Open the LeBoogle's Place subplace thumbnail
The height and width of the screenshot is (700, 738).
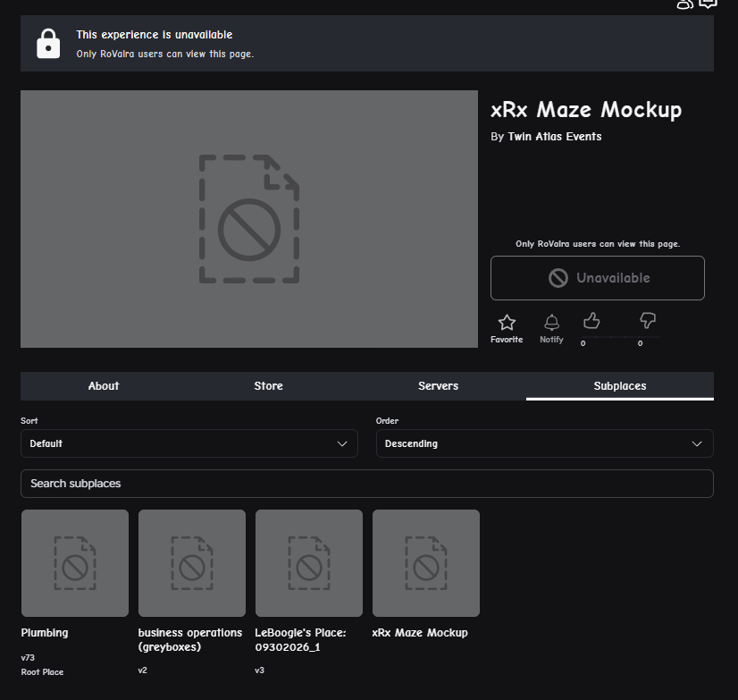click(x=309, y=563)
